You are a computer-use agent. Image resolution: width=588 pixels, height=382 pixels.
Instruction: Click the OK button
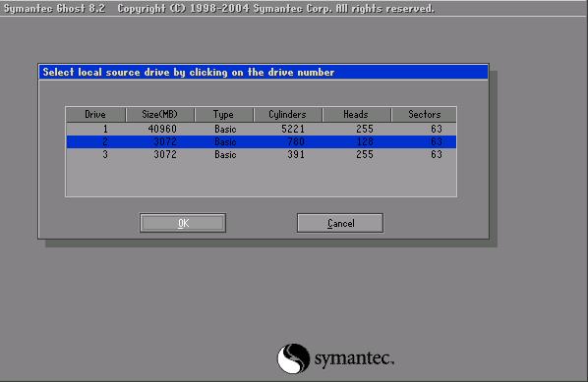[183, 223]
